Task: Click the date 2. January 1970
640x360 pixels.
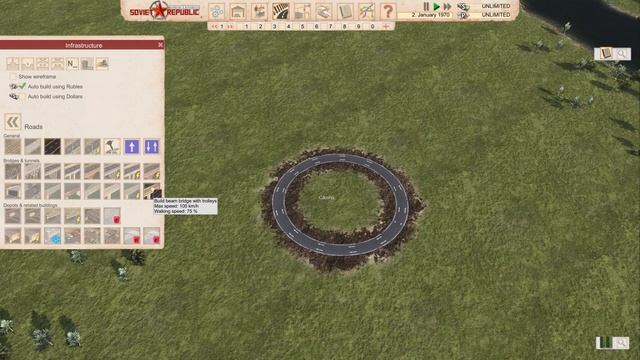Action: [x=430, y=15]
